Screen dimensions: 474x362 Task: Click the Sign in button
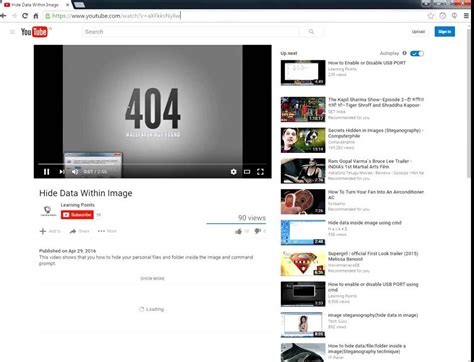(x=445, y=32)
